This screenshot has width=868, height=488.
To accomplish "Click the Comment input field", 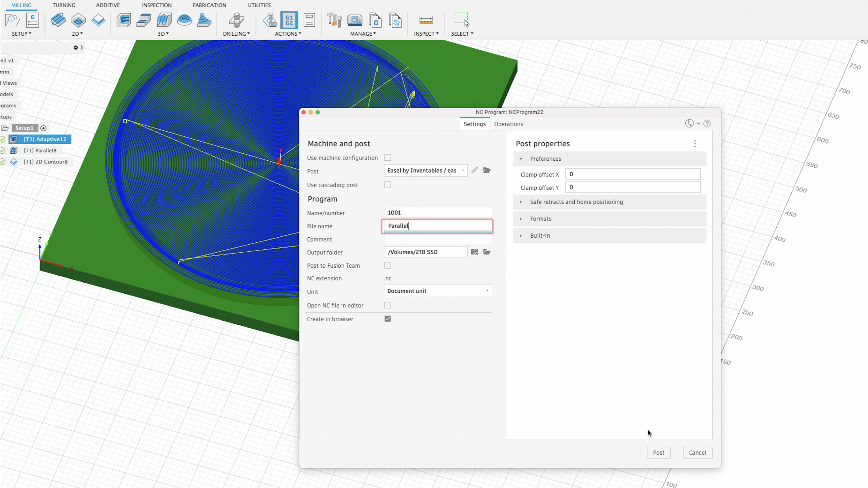I will [437, 239].
